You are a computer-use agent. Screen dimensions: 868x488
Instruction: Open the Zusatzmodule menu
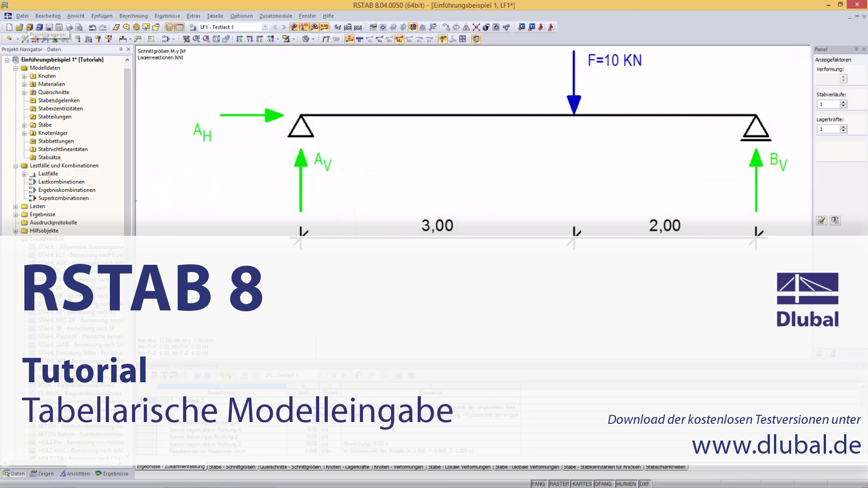click(x=275, y=16)
